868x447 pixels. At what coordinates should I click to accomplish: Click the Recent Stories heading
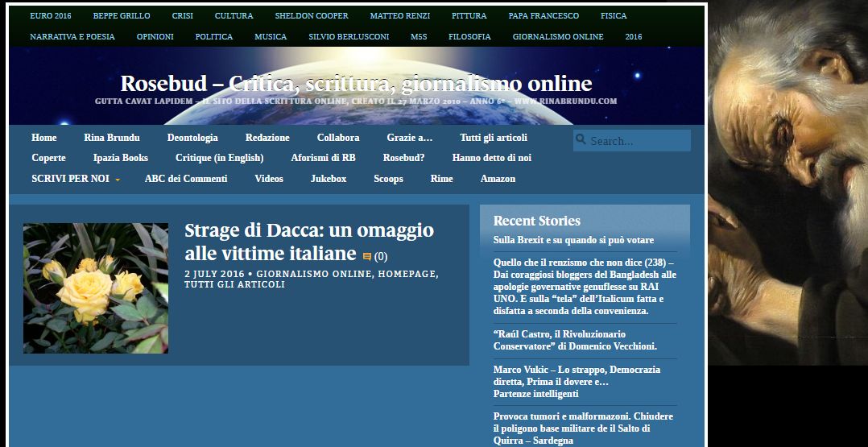537,221
